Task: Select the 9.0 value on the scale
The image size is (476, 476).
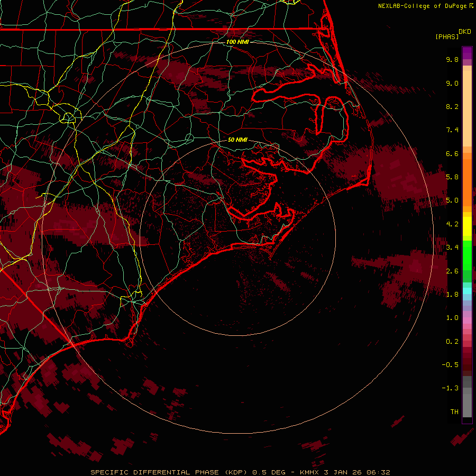Action: [452, 83]
